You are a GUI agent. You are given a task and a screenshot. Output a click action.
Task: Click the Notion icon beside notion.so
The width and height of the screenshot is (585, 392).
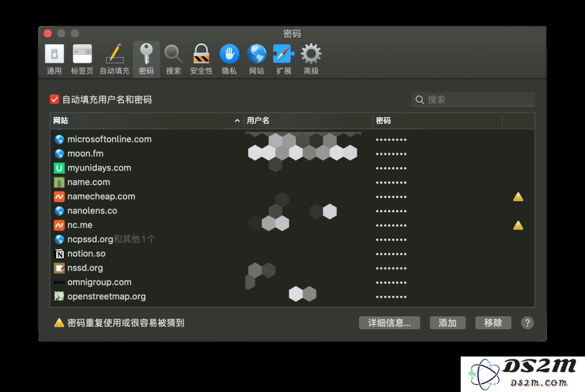click(60, 254)
